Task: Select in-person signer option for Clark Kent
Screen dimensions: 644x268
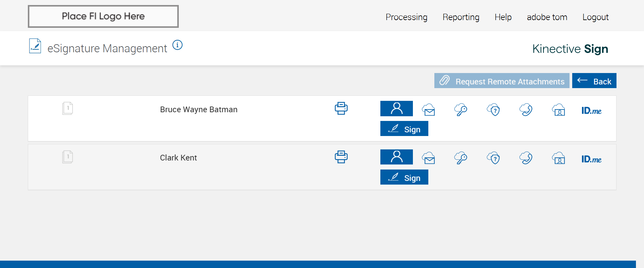Action: tap(396, 157)
